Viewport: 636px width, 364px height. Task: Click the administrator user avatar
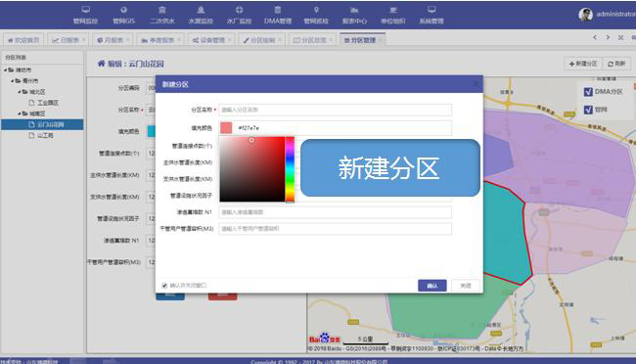[585, 15]
